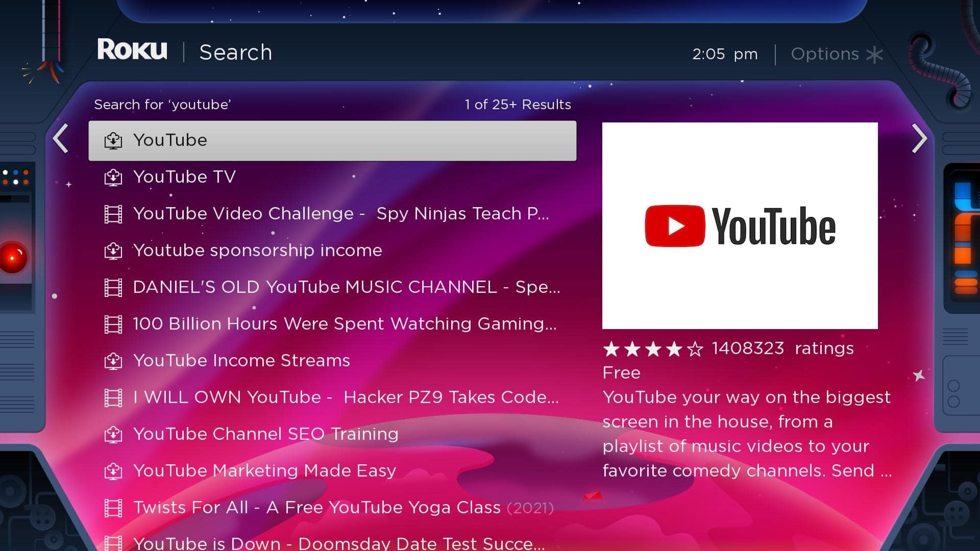
Task: Click the Free price label
Action: point(621,373)
